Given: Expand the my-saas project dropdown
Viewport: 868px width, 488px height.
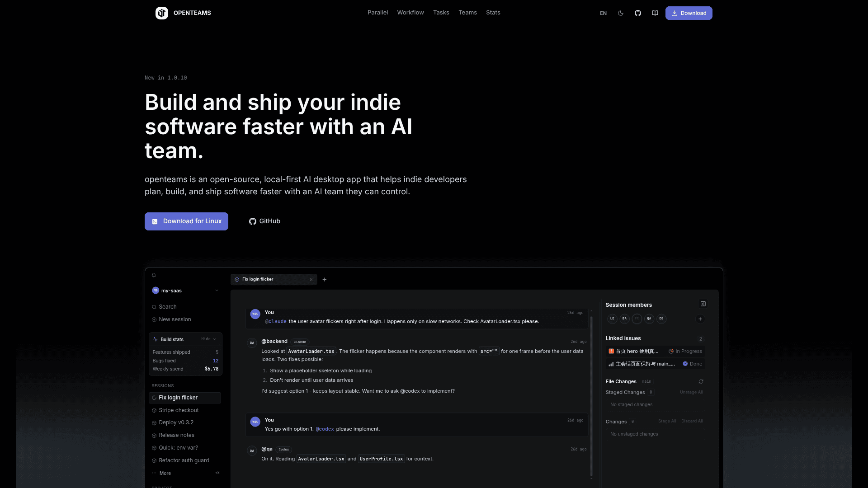Looking at the screenshot, I should pos(217,291).
